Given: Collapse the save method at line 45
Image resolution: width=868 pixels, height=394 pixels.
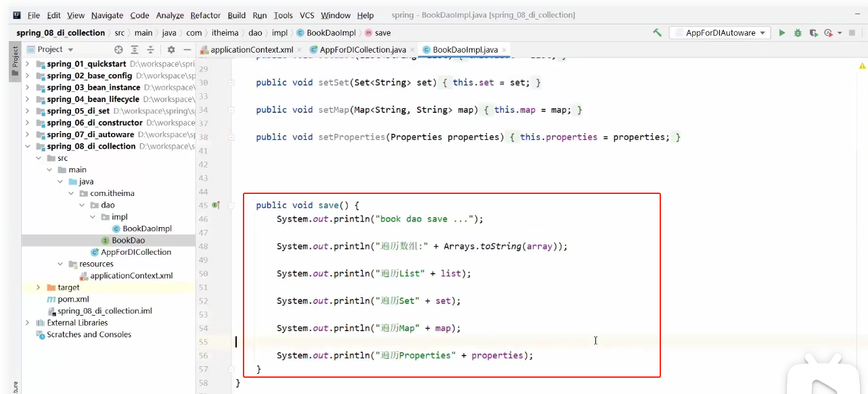Looking at the screenshot, I should [x=231, y=205].
